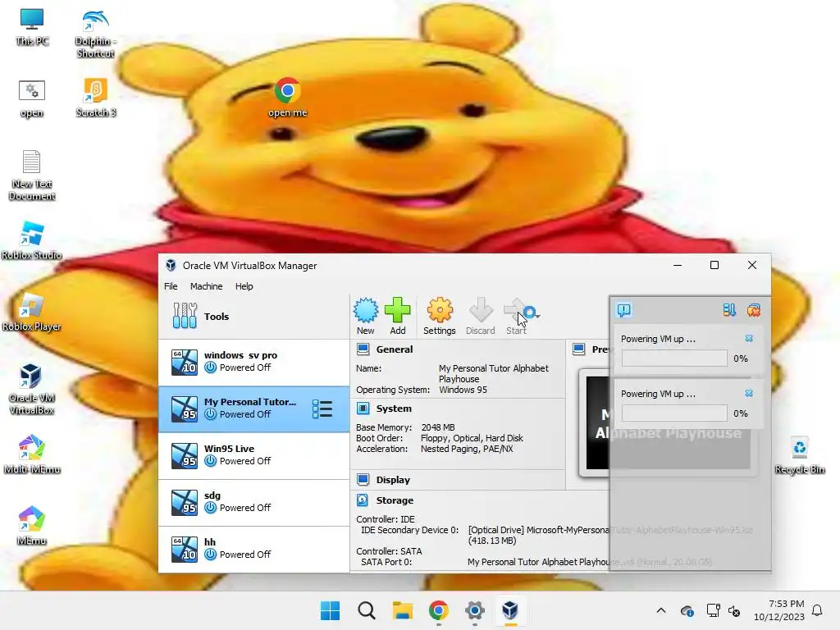The width and height of the screenshot is (840, 630).
Task: Toggle the notification center speech bubble icon
Action: coord(624,309)
